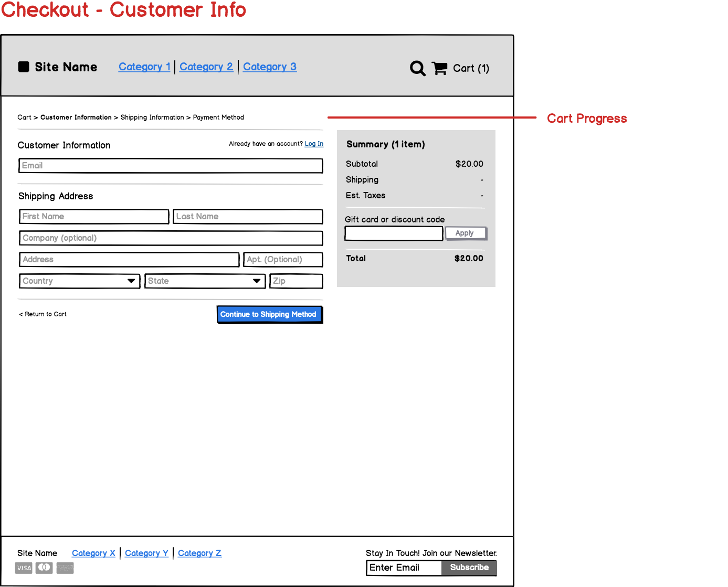Image resolution: width=728 pixels, height=587 pixels.
Task: Select Return to Cart
Action: (43, 314)
